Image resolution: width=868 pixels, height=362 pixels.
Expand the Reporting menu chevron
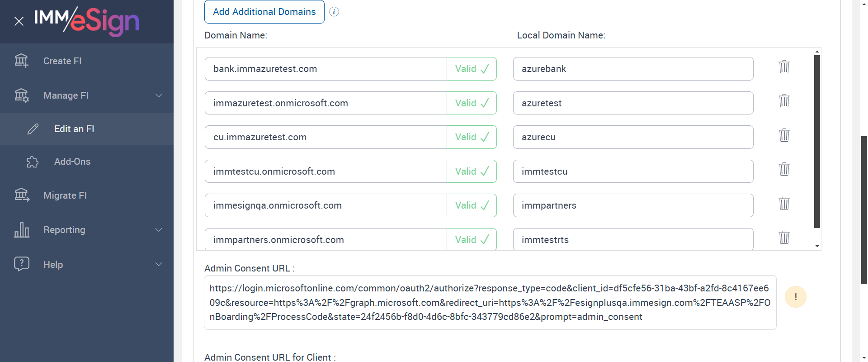pos(159,230)
